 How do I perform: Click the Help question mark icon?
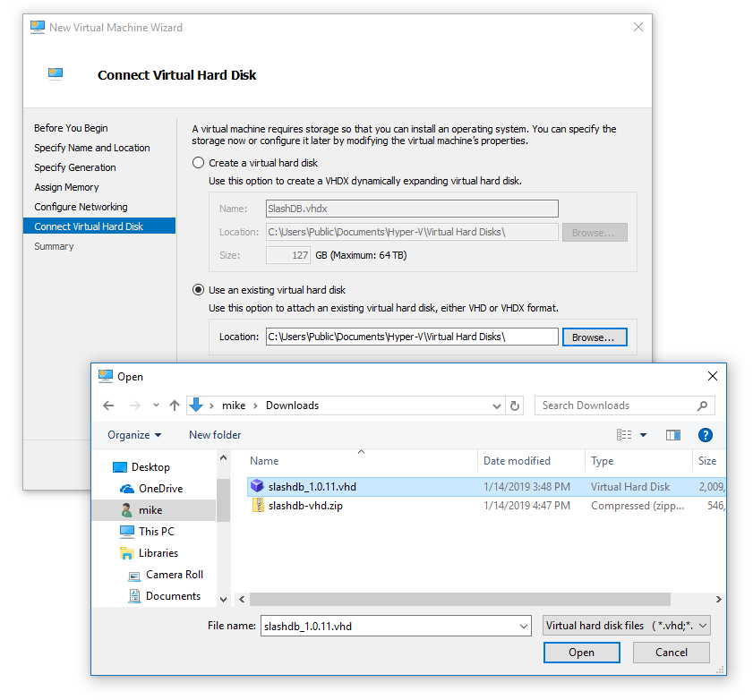(705, 435)
